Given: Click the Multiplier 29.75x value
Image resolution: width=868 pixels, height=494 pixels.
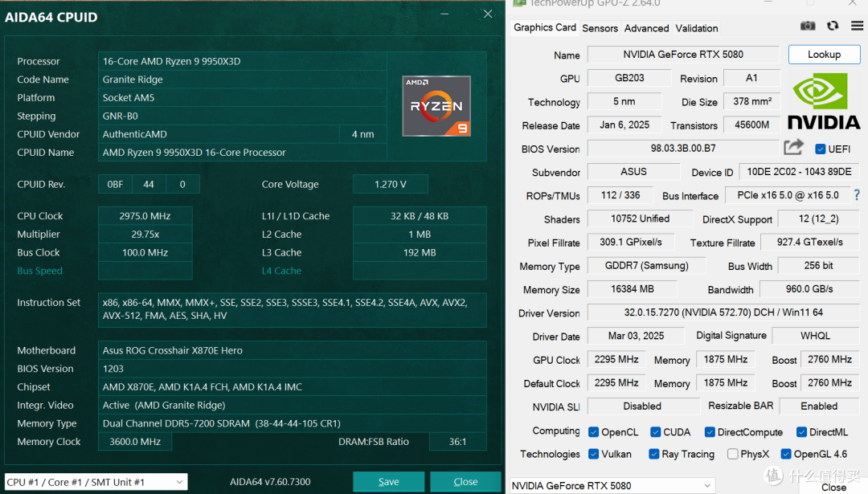Looking at the screenshot, I should click(145, 234).
